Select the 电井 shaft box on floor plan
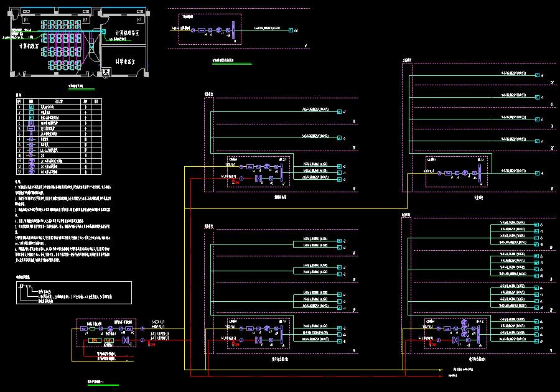Screen dimensions: 560x392 106,72
